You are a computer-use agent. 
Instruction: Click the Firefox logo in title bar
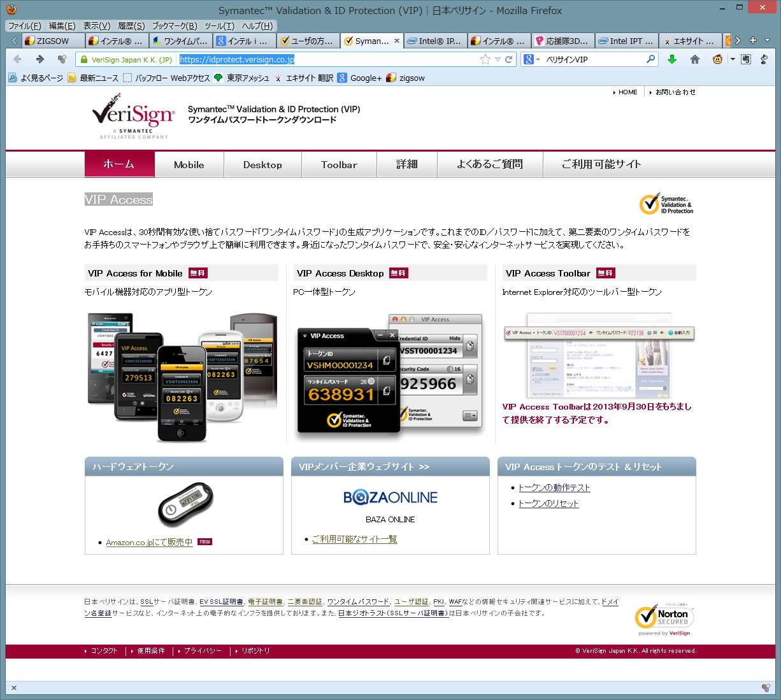tap(11, 10)
